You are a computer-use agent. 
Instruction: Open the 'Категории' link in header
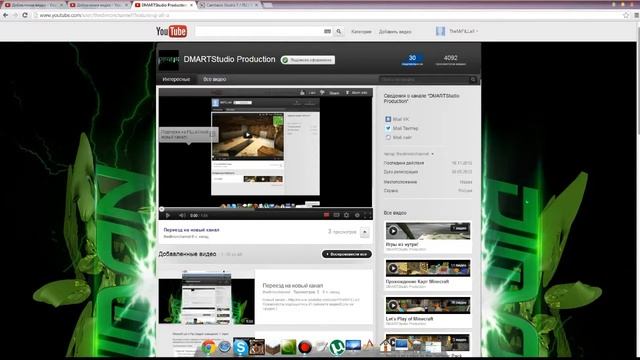[361, 31]
